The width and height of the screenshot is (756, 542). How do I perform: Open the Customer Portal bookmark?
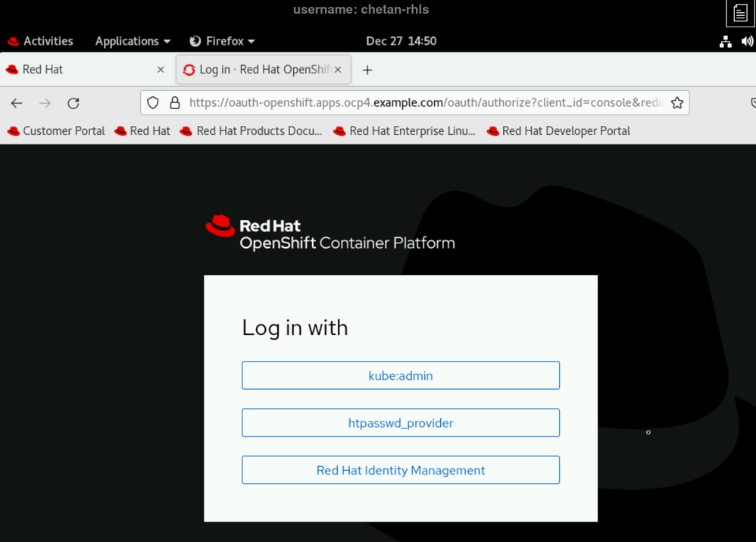click(56, 131)
